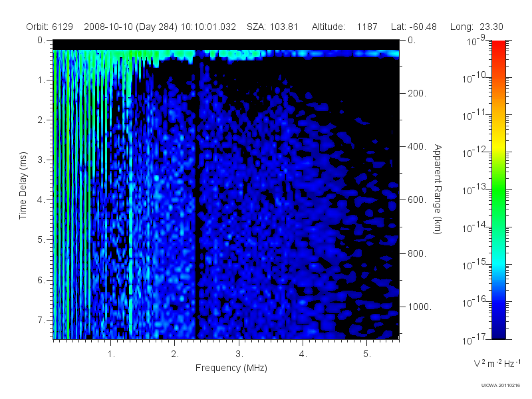Image resolution: width=532 pixels, height=399 pixels.
Task: Click the 4. tick label on time delay axis
Action: pyautogui.click(x=41, y=200)
